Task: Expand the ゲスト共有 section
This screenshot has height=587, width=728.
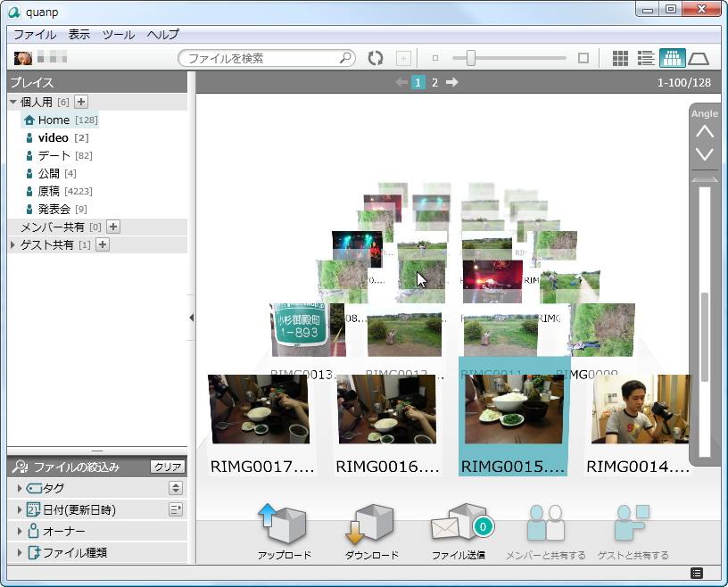Action: pyautogui.click(x=12, y=244)
